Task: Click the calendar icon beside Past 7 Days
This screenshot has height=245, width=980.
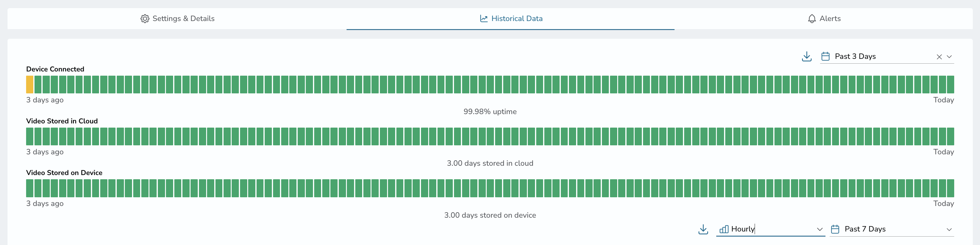Action: coord(835,229)
